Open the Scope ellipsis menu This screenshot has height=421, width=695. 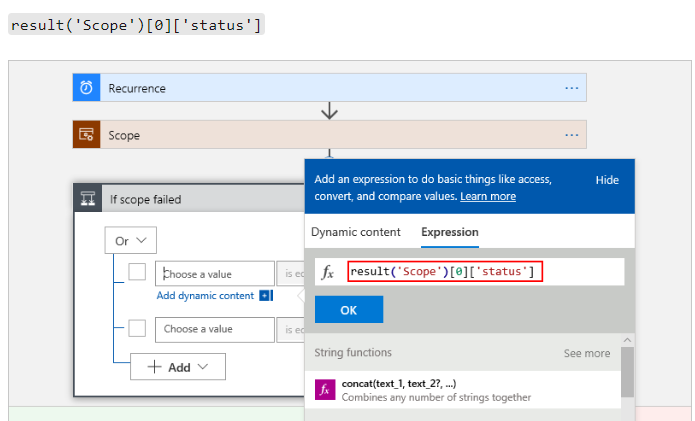572,135
